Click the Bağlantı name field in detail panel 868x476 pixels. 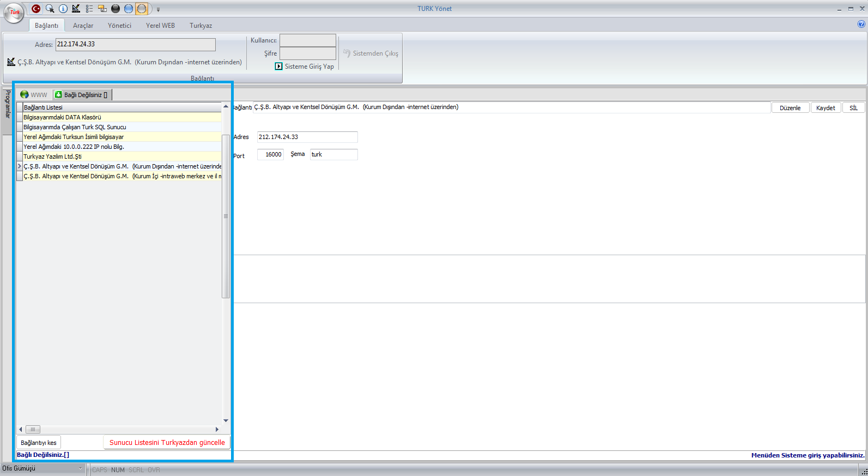click(x=512, y=107)
